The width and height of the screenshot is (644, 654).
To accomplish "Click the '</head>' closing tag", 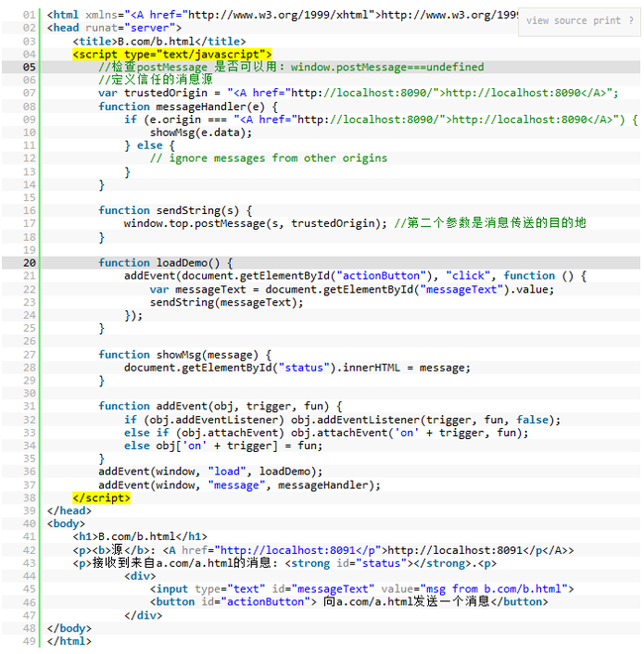I will tap(69, 511).
